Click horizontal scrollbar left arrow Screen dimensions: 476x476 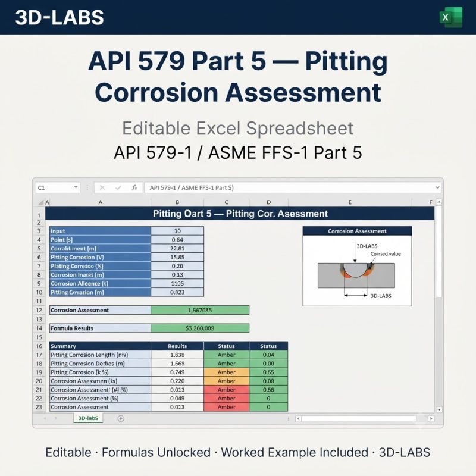[x=299, y=419]
